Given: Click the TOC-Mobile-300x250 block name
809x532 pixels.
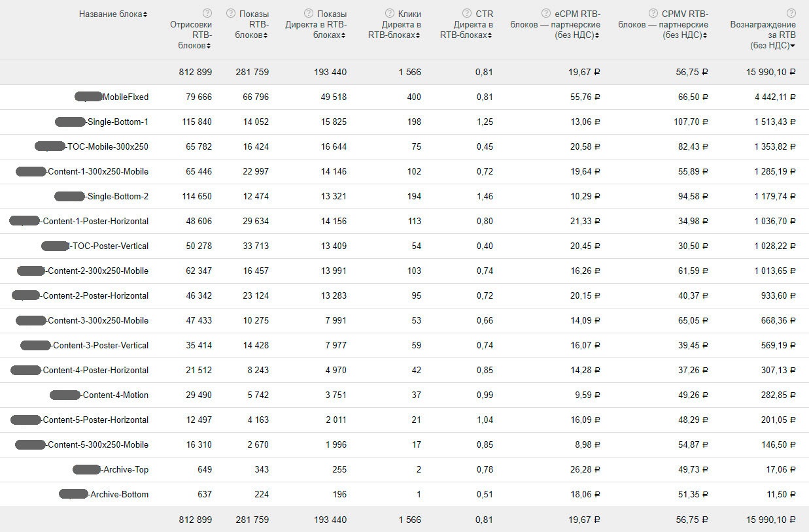Looking at the screenshot, I should click(108, 146).
